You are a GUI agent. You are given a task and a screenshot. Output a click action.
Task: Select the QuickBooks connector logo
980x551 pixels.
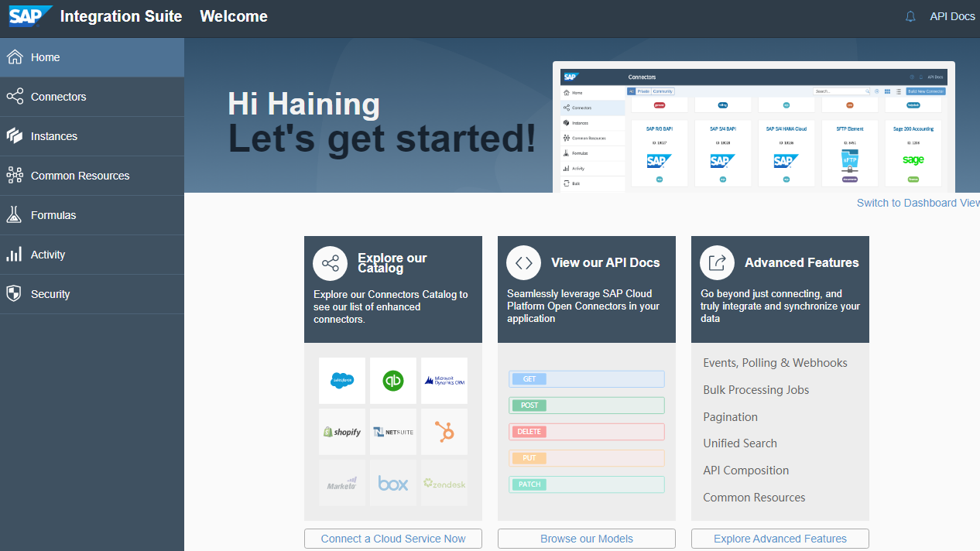[x=393, y=381]
